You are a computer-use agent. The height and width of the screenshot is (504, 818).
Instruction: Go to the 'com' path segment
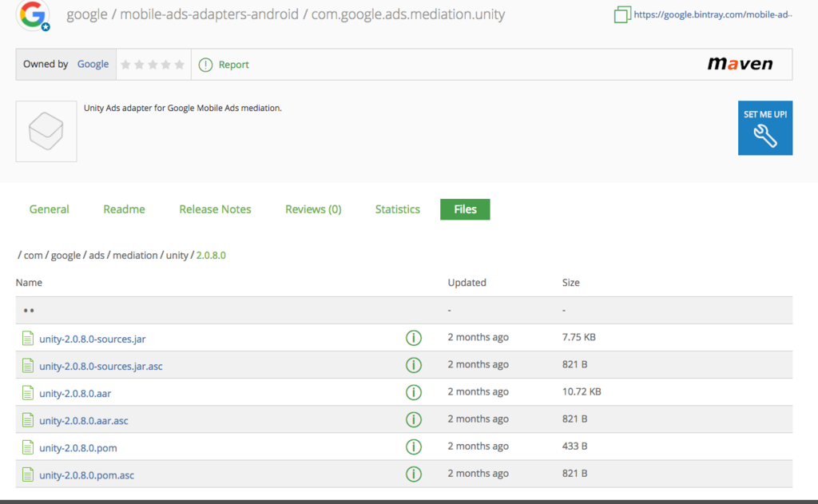tap(33, 255)
